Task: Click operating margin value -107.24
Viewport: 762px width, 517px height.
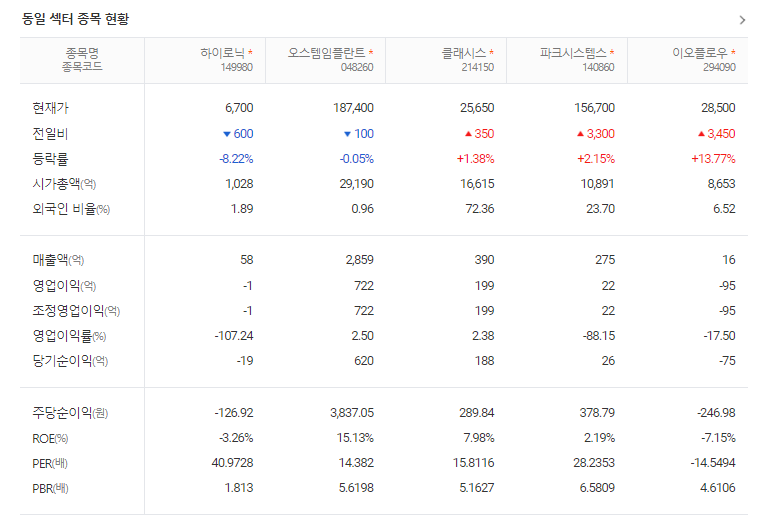Action: 234,336
